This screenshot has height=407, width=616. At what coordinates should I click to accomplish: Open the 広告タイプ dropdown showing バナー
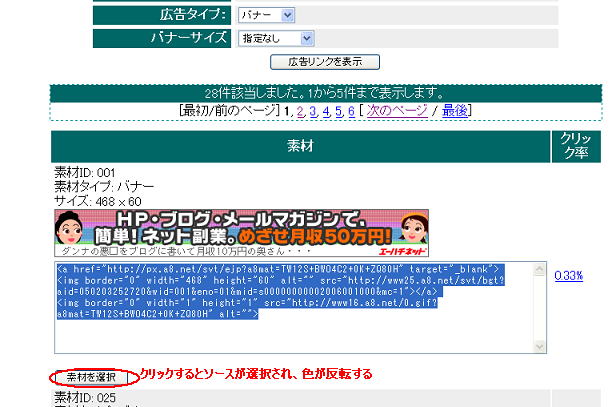266,15
